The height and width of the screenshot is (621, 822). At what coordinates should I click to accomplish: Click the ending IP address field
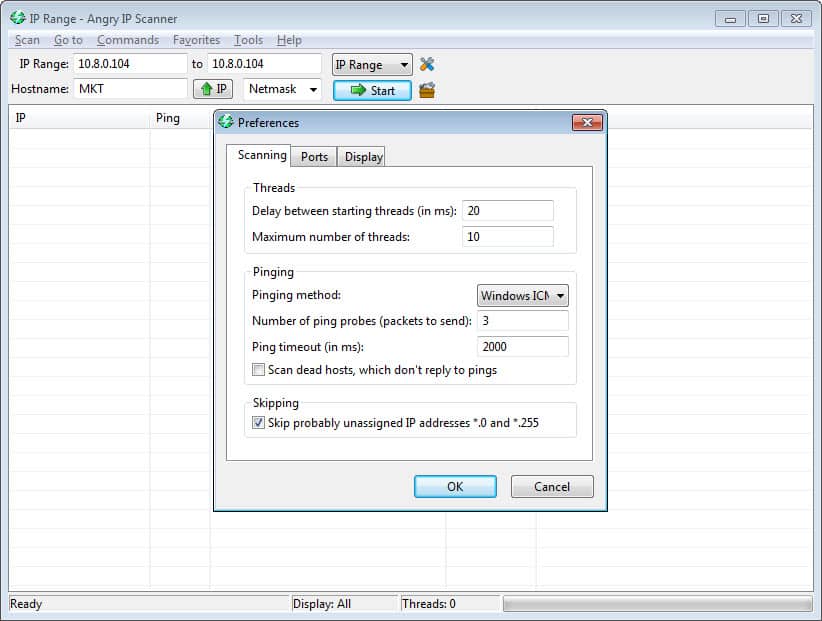coord(265,64)
